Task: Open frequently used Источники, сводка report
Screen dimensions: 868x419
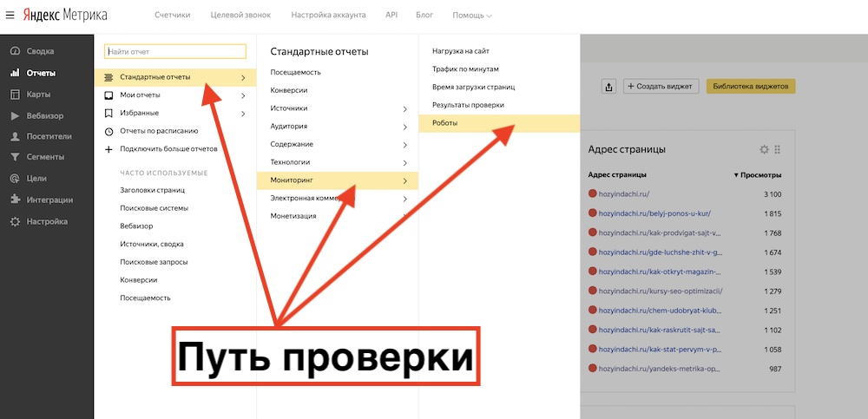Action: (x=152, y=244)
